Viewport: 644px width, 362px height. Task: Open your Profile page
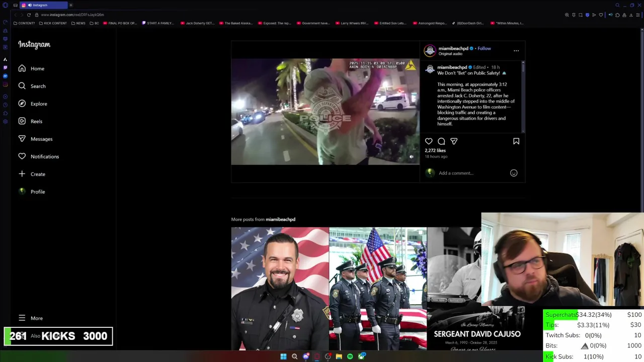[x=32, y=192]
